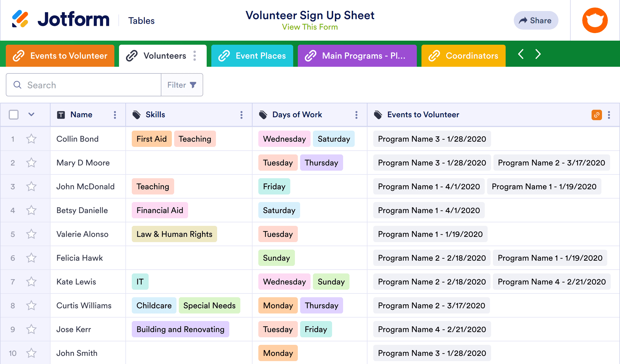Viewport: 620px width, 364px height.
Task: Select the search magnifier icon
Action: [17, 85]
